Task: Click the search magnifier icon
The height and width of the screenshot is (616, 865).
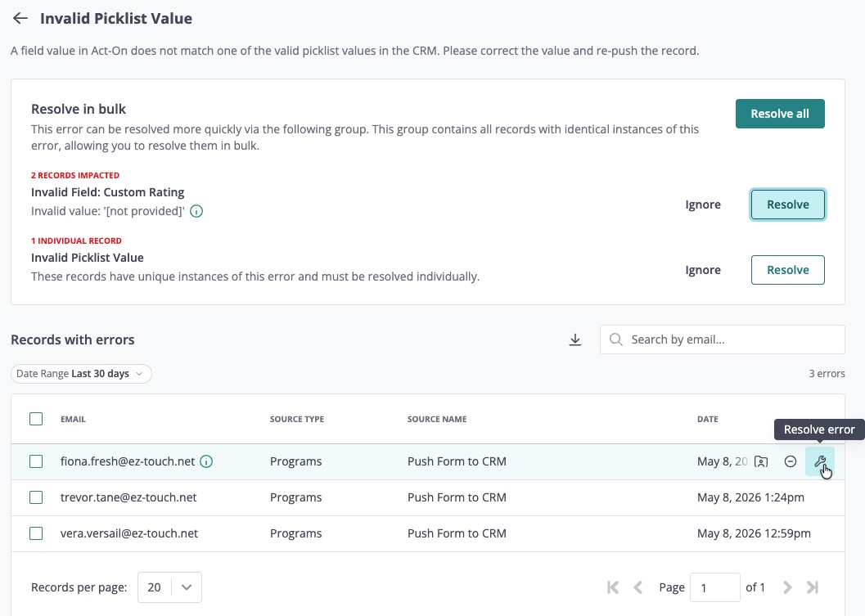Action: (x=615, y=339)
